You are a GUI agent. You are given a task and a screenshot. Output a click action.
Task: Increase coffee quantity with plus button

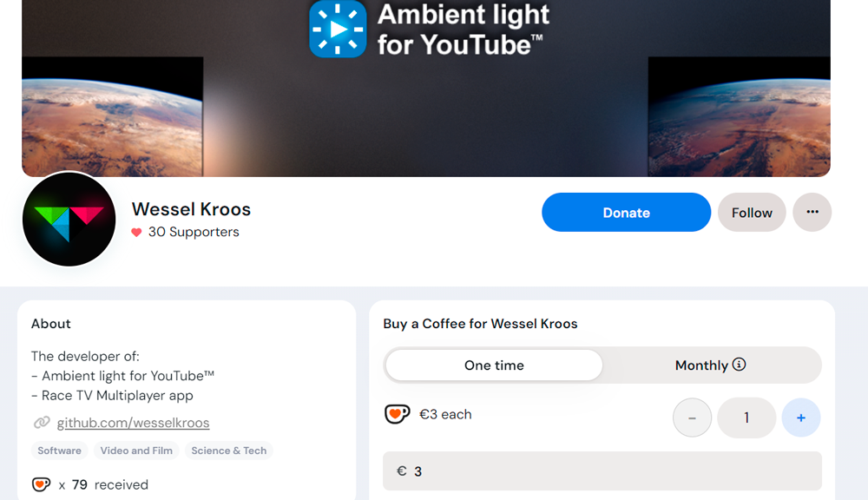[x=801, y=418]
